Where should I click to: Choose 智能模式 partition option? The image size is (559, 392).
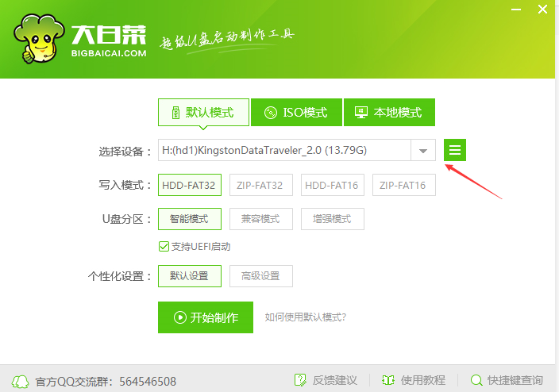tap(190, 219)
